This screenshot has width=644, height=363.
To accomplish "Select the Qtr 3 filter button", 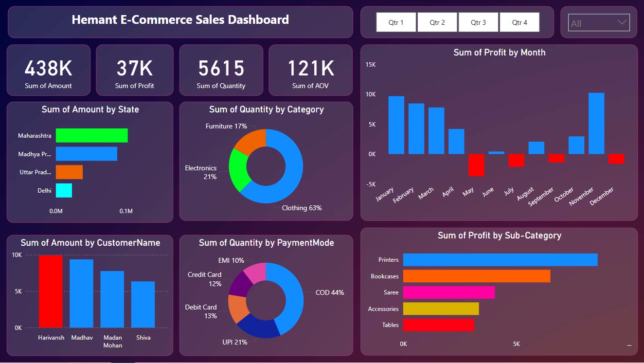I will pos(478,21).
